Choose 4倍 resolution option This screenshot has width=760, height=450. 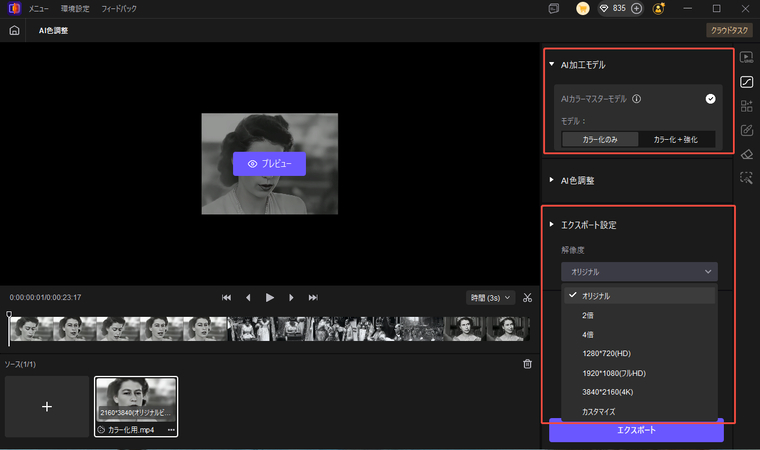tap(639, 335)
